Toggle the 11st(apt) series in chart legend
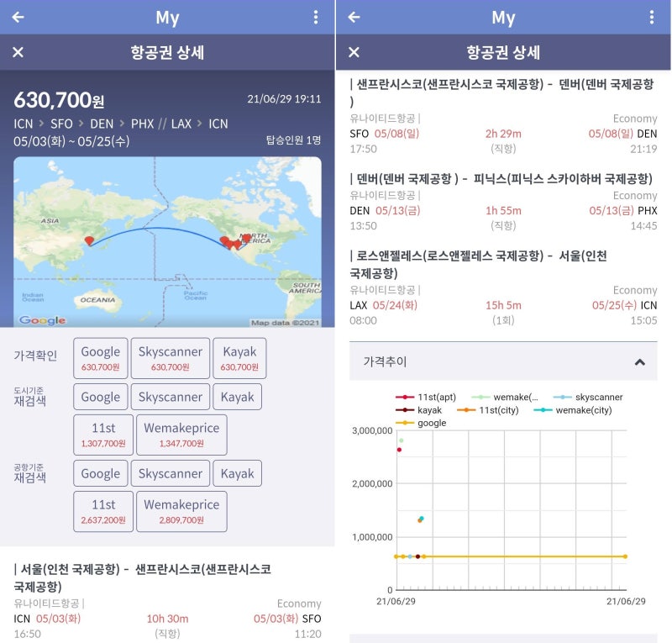Viewport: 672px width, 643px height. [x=426, y=398]
